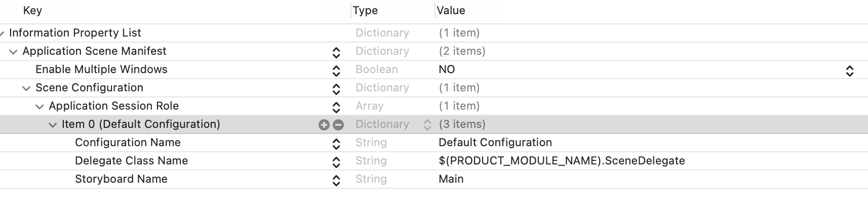Viewport: 868px width, 203px height.
Task: Open key stepper for Application Scene Manifest
Action: point(336,52)
